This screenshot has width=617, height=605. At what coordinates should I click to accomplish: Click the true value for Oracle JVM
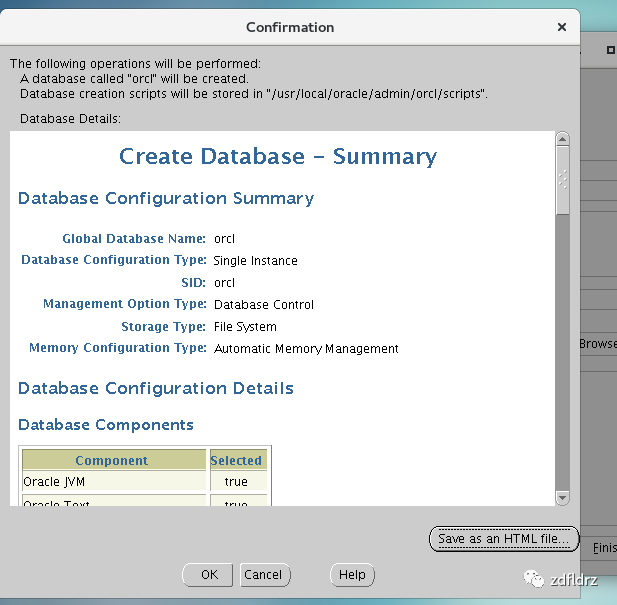point(236,481)
